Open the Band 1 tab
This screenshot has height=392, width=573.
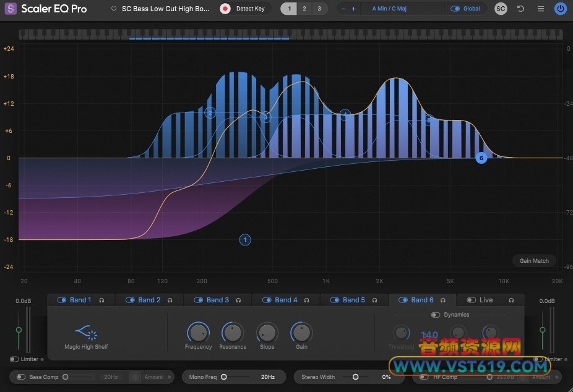pos(80,300)
